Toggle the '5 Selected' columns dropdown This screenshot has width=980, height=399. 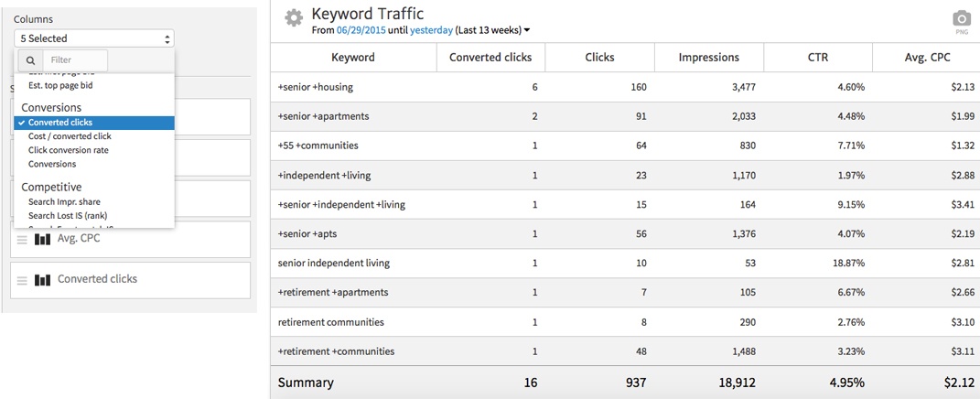[93, 38]
